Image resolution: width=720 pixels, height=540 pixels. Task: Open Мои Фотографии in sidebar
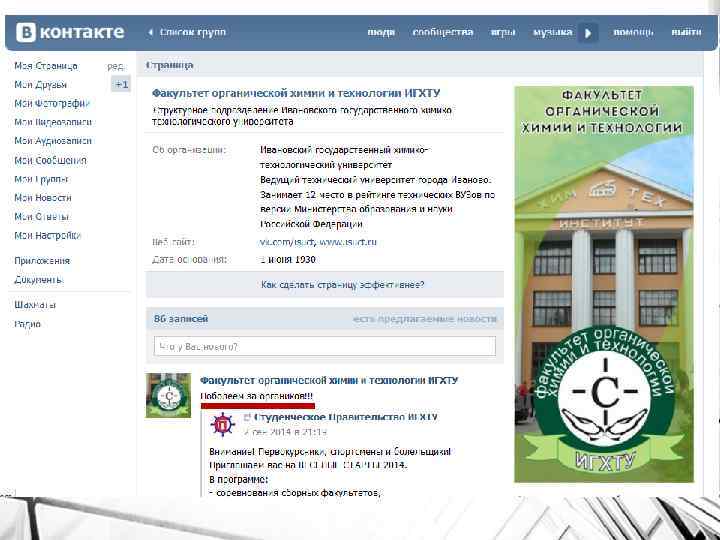[x=52, y=103]
